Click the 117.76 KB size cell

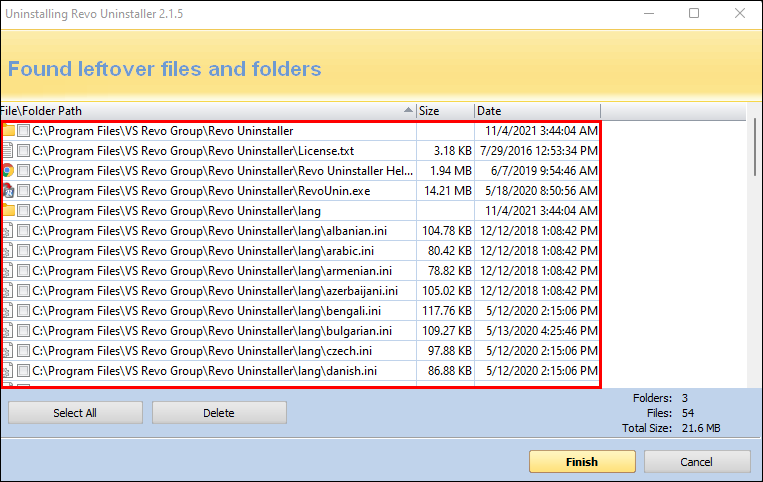click(447, 310)
